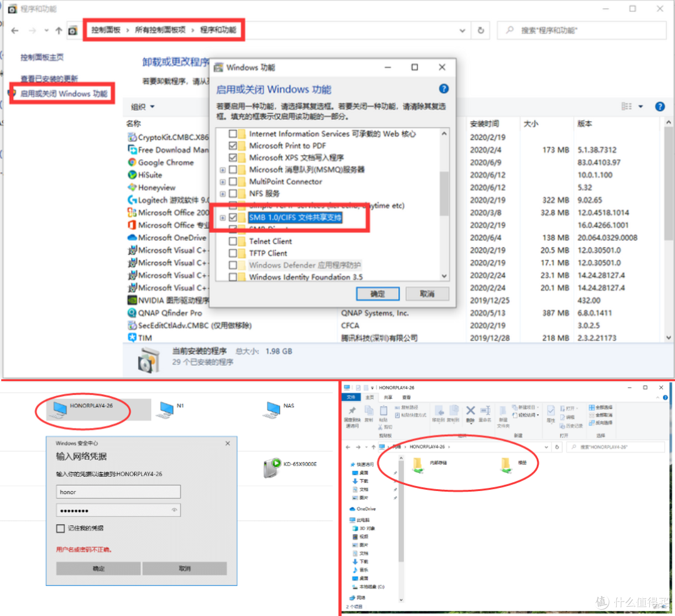Uncheck Microsoft XPS 文档写入程序
Screen dimensions: 675x616
coord(233,157)
